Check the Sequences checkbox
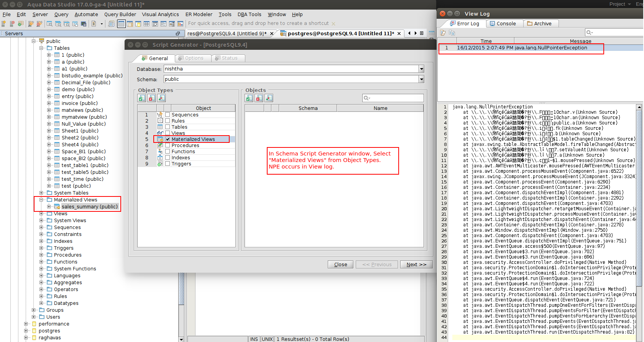 [168, 115]
